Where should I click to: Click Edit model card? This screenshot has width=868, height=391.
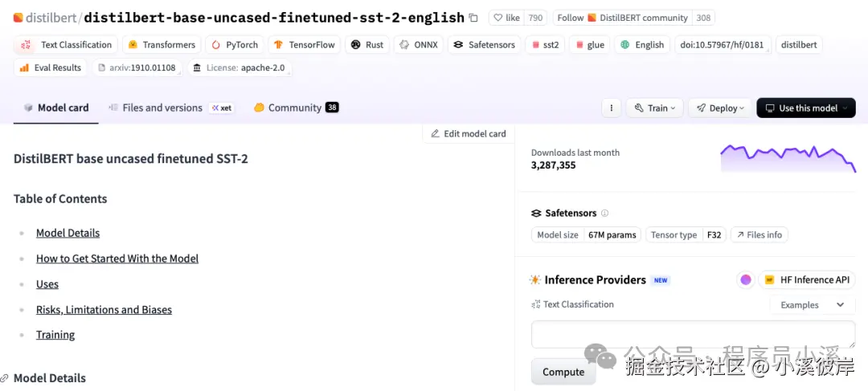pyautogui.click(x=469, y=133)
